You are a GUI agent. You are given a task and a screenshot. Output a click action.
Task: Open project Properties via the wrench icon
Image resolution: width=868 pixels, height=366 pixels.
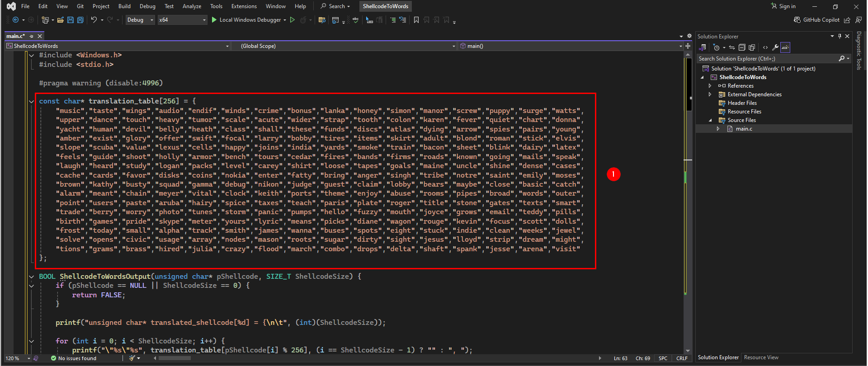pos(775,47)
